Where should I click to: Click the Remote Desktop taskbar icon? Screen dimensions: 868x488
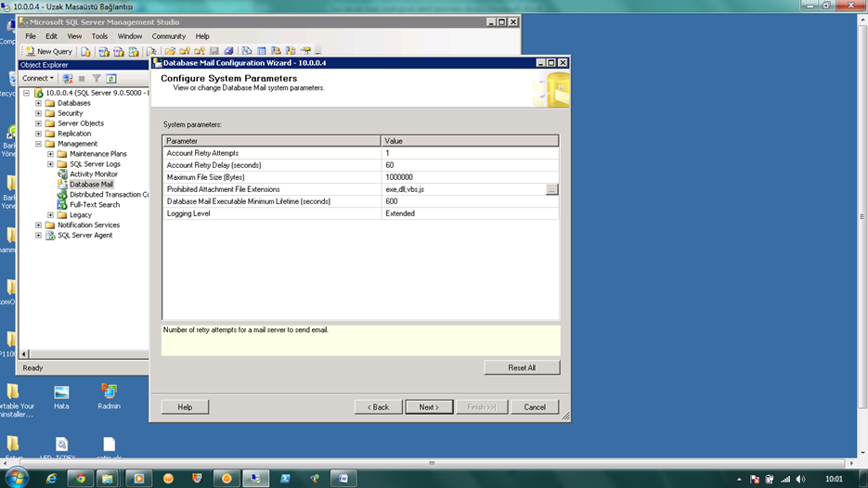(x=255, y=479)
